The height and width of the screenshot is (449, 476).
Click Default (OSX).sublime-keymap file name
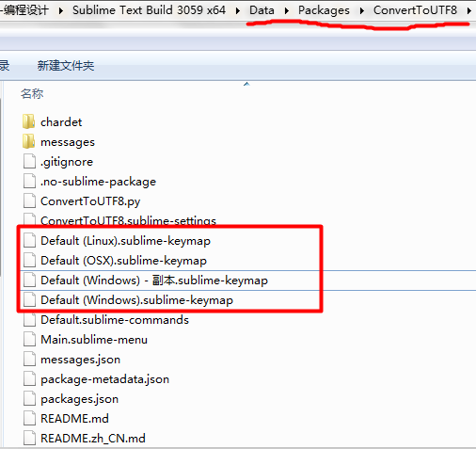tap(123, 261)
